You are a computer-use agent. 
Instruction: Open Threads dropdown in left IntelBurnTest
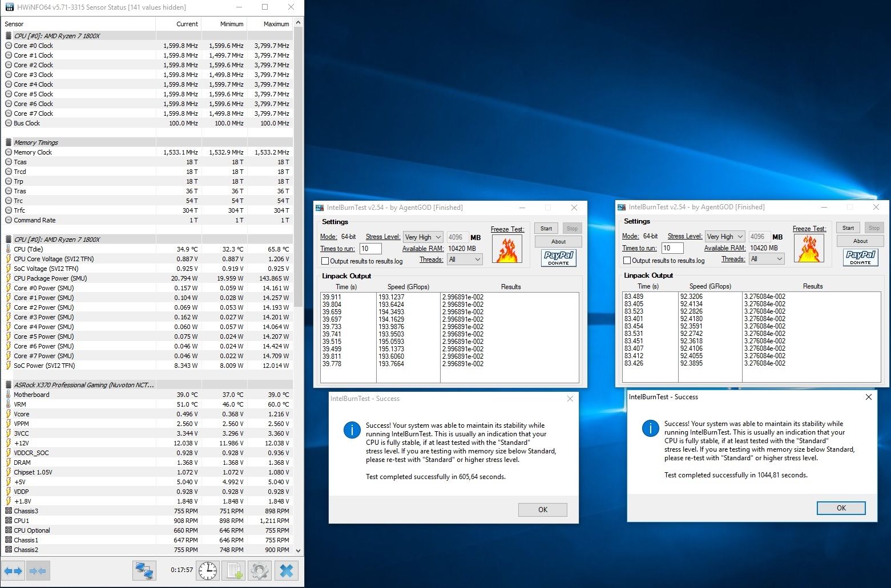point(465,259)
